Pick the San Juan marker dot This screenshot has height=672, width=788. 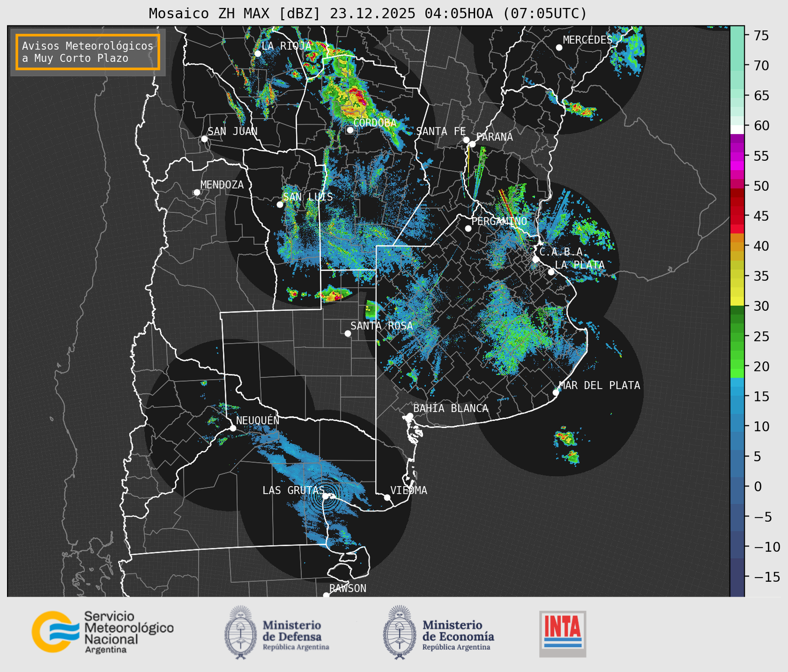pyautogui.click(x=204, y=139)
